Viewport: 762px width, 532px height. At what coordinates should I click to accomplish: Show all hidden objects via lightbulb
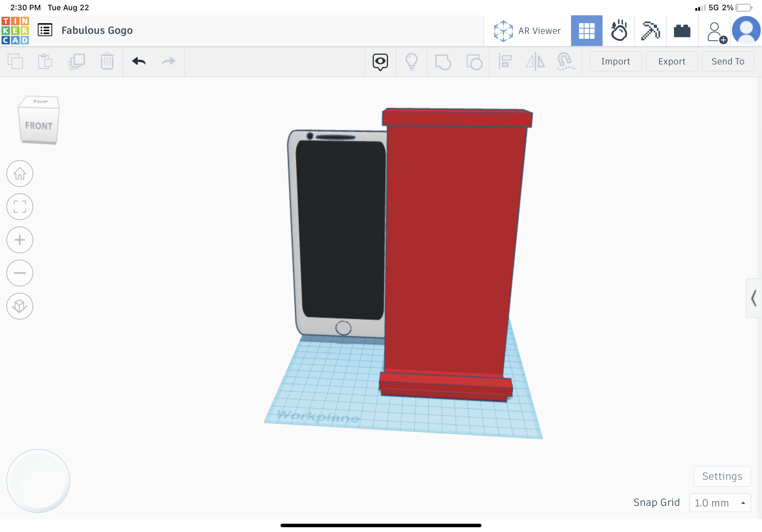point(412,61)
